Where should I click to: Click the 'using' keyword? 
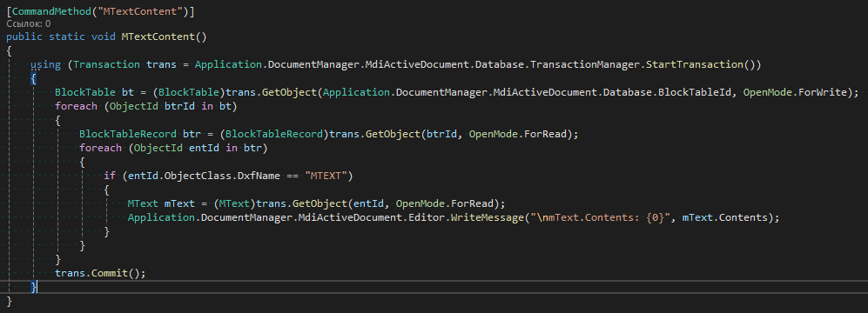pyautogui.click(x=46, y=64)
